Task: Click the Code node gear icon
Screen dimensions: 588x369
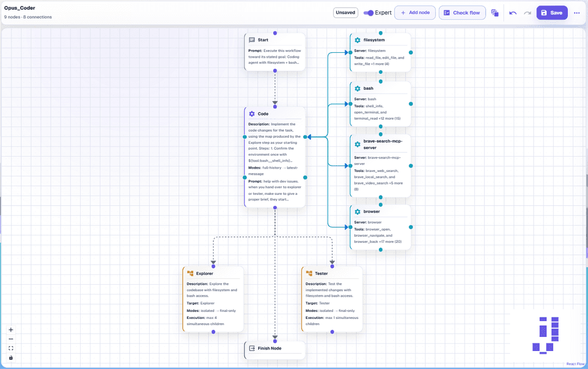Action: (252, 114)
